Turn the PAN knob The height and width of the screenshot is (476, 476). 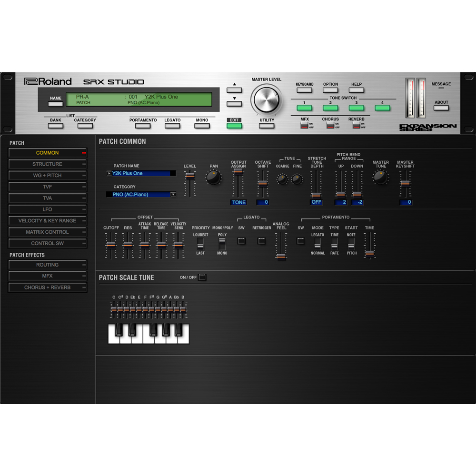pyautogui.click(x=214, y=178)
